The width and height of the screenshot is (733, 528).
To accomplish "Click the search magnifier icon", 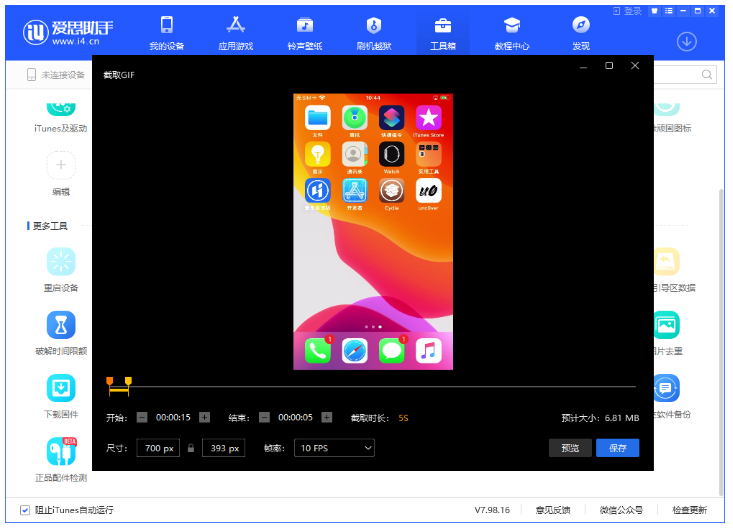I will [x=707, y=74].
